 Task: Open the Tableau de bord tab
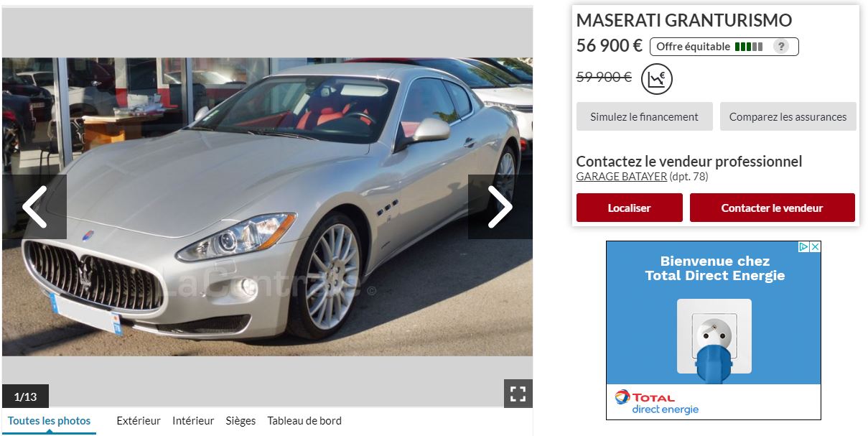(x=304, y=421)
